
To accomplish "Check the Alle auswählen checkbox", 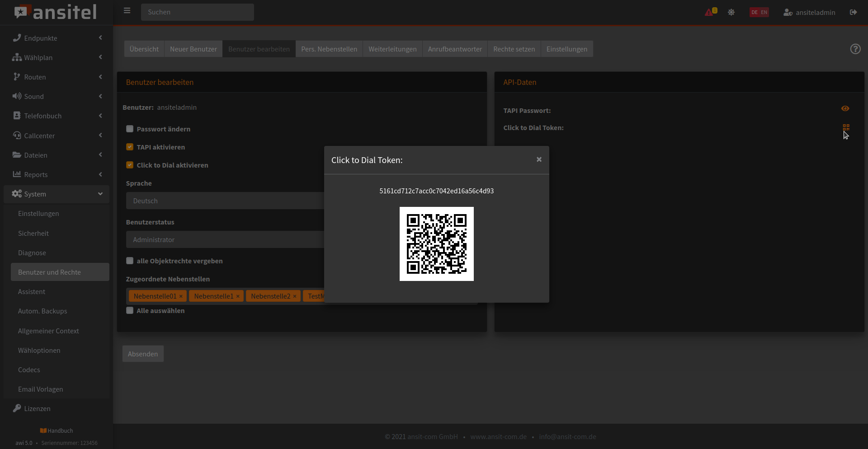I will pyautogui.click(x=130, y=311).
